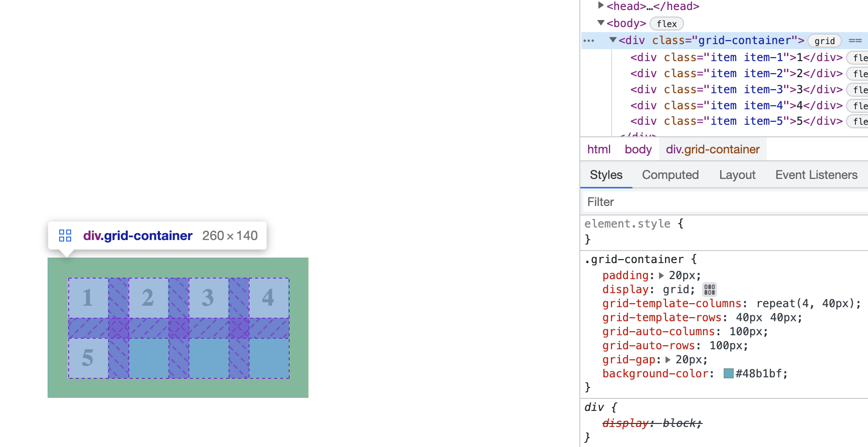Collapse the grid-container div node
The height and width of the screenshot is (447, 868).
613,40
